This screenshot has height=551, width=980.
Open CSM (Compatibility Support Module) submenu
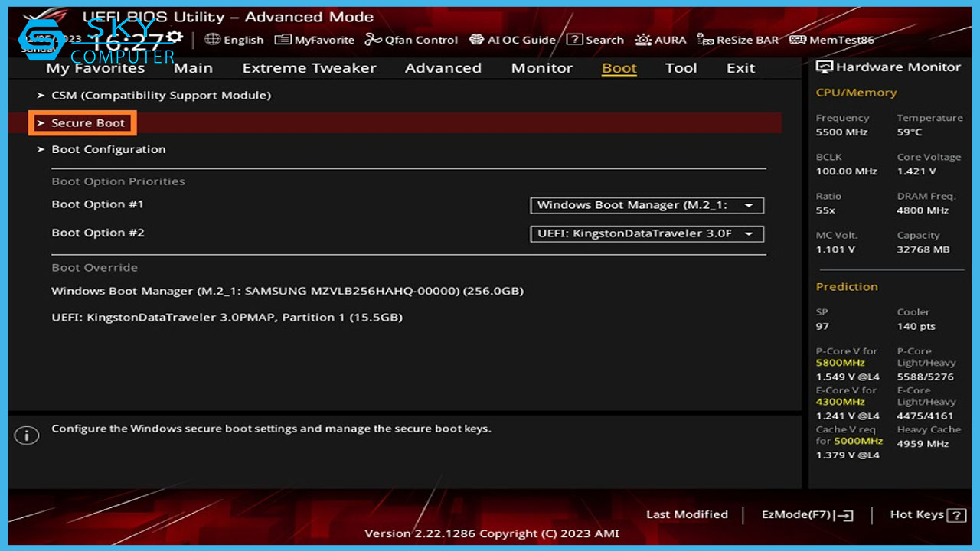point(161,96)
